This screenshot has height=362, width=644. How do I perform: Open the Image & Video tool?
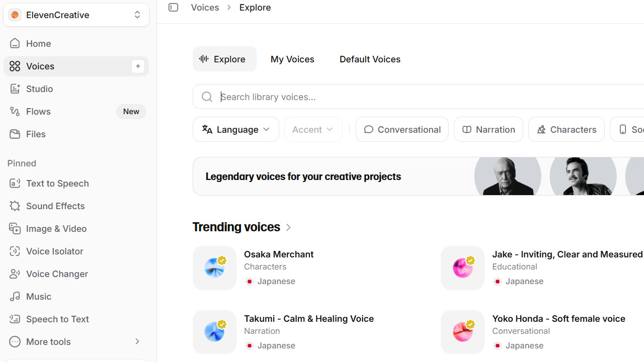pyautogui.click(x=56, y=228)
